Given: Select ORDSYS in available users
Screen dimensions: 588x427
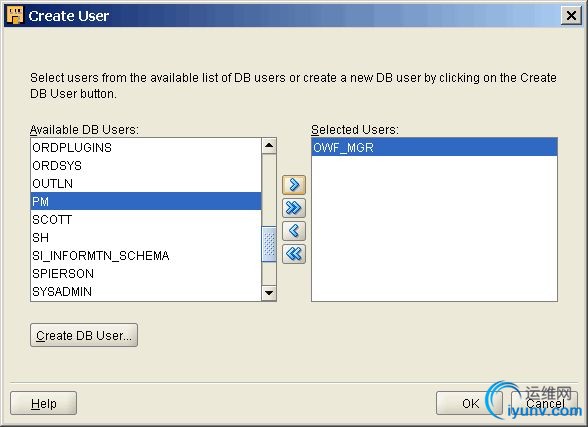Looking at the screenshot, I should (146, 165).
